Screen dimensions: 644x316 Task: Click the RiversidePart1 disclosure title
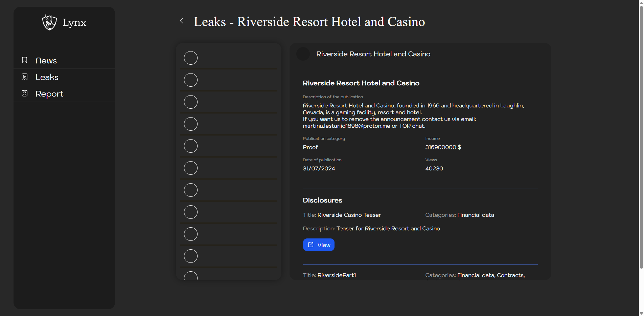(337, 275)
